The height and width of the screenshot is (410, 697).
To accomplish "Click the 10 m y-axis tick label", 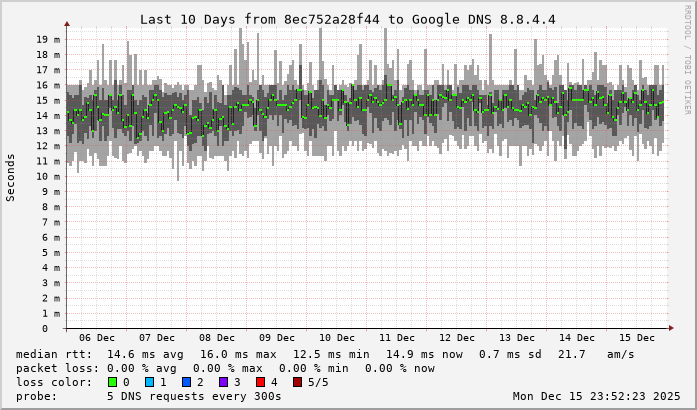I will [48, 176].
